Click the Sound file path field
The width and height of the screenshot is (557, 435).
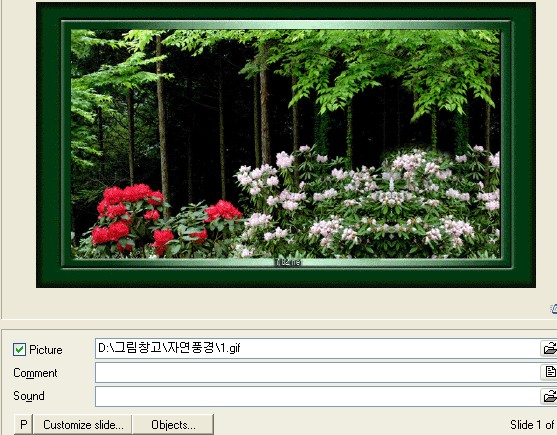tap(317, 396)
